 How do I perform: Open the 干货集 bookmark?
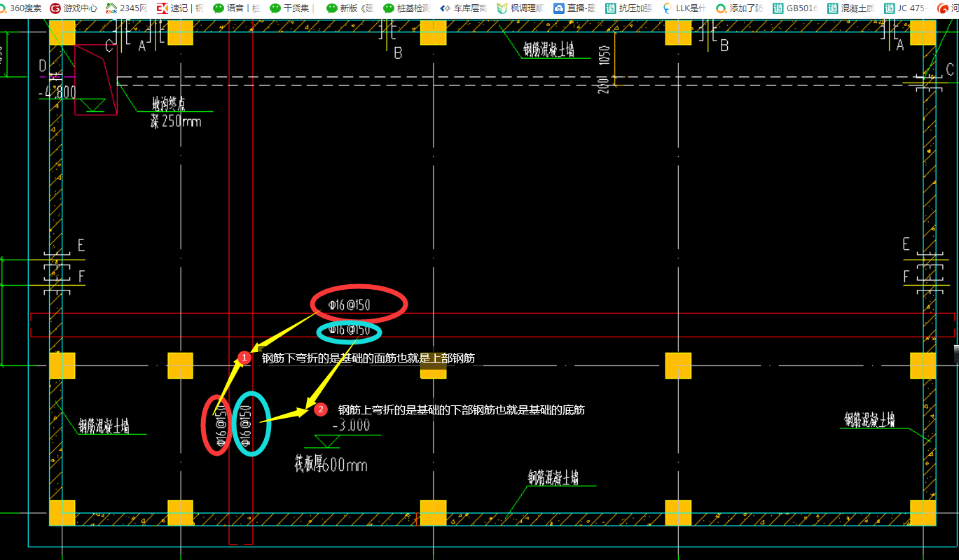pos(291,8)
